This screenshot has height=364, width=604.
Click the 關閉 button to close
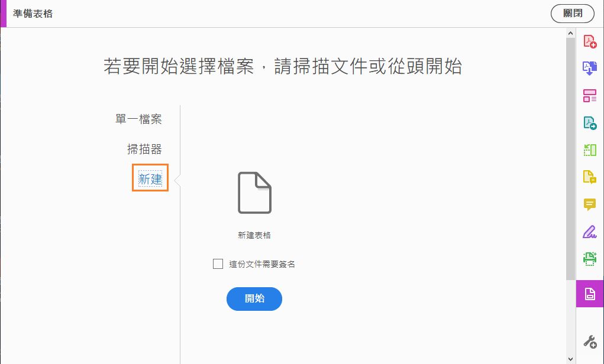tap(573, 13)
